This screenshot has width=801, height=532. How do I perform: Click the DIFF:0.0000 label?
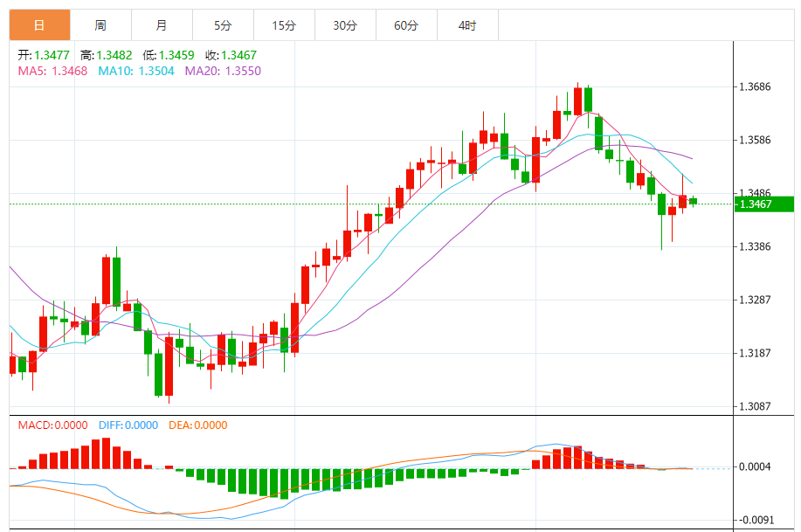tap(128, 425)
